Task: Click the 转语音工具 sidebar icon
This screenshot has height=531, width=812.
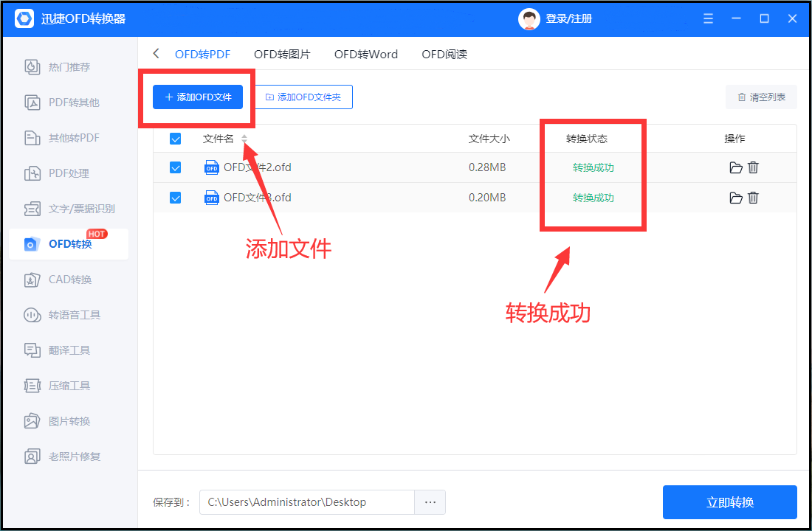Action: pyautogui.click(x=32, y=315)
